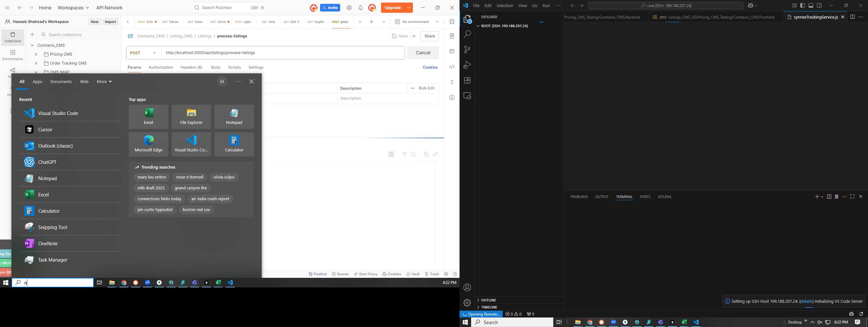Click the details link in SSH notification

click(x=806, y=301)
